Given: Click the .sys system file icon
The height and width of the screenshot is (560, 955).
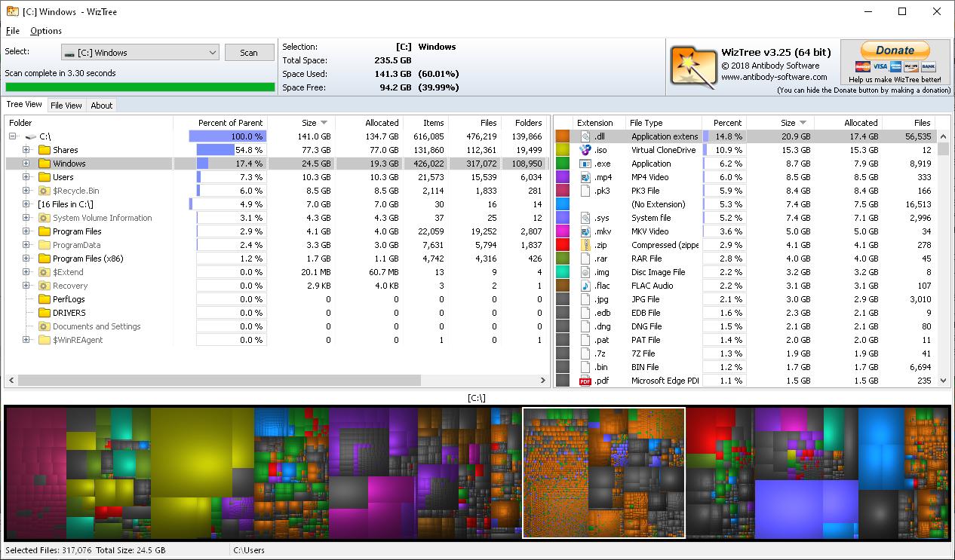Looking at the screenshot, I should click(x=585, y=218).
